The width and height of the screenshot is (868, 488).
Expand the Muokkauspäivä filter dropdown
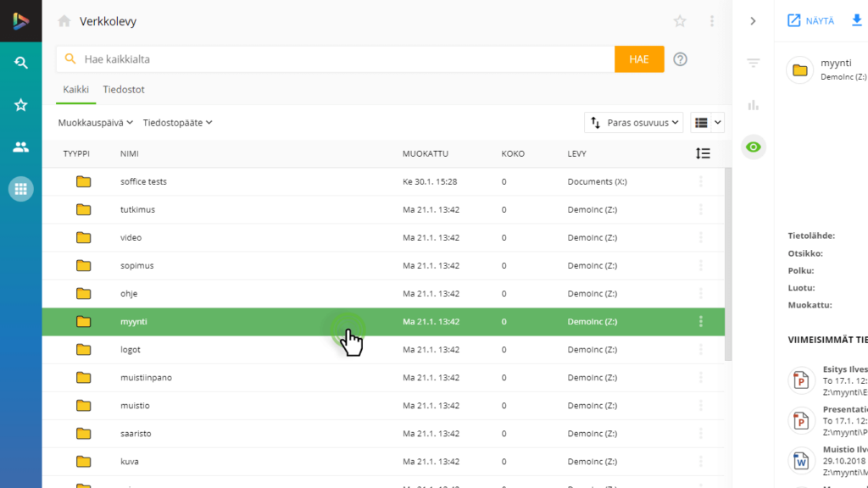click(95, 123)
